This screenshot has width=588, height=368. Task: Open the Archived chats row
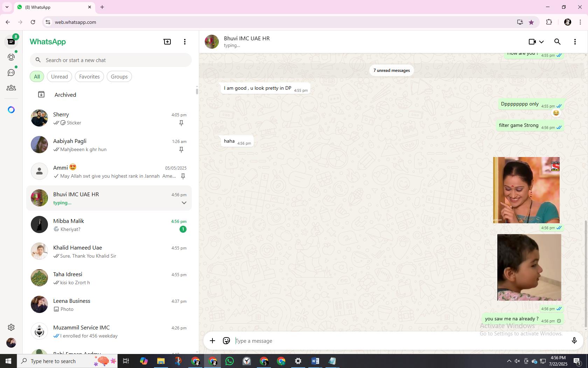click(x=109, y=95)
